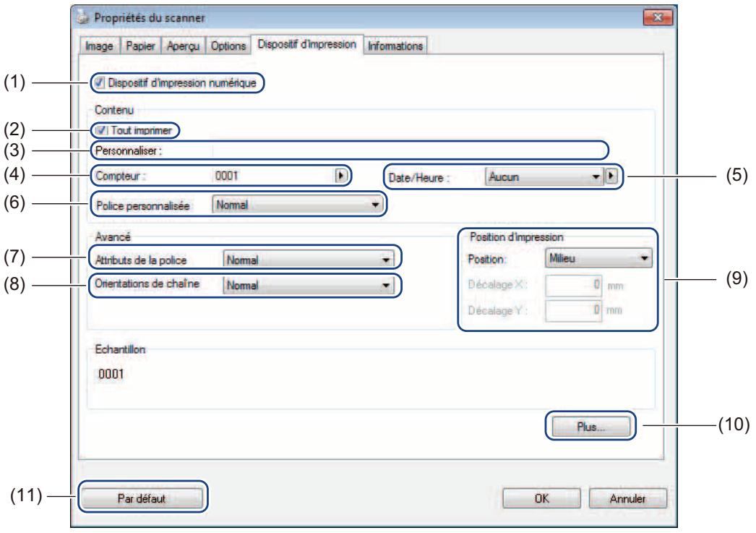
Task: Click the Personnaliser text field
Action: [x=409, y=150]
